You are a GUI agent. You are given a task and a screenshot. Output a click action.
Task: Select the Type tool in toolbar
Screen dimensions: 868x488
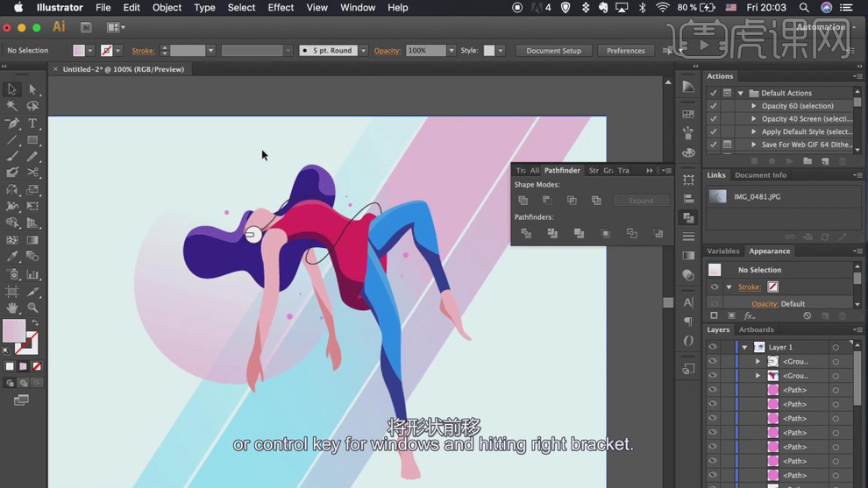pyautogui.click(x=32, y=124)
